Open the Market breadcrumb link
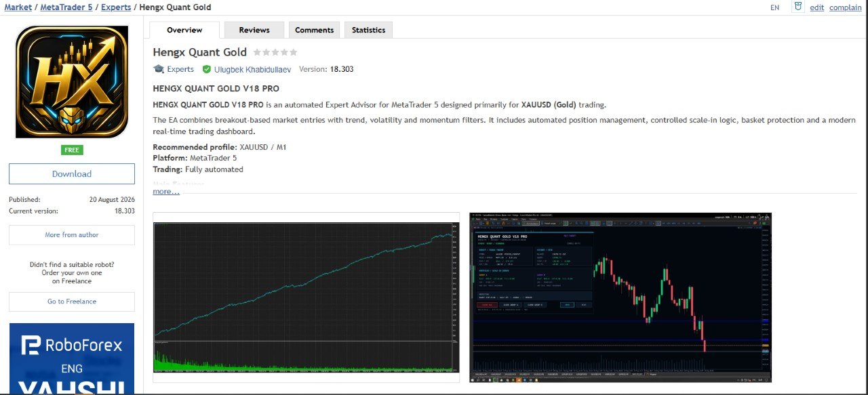868x395 pixels. pyautogui.click(x=18, y=7)
